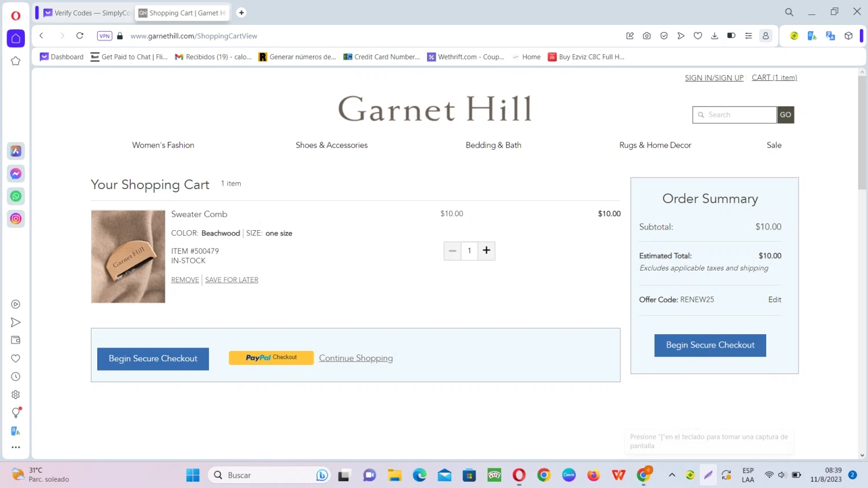Screen dimensions: 868x488
Task: Click SIGN IN/SIGN UP link
Action: point(714,78)
